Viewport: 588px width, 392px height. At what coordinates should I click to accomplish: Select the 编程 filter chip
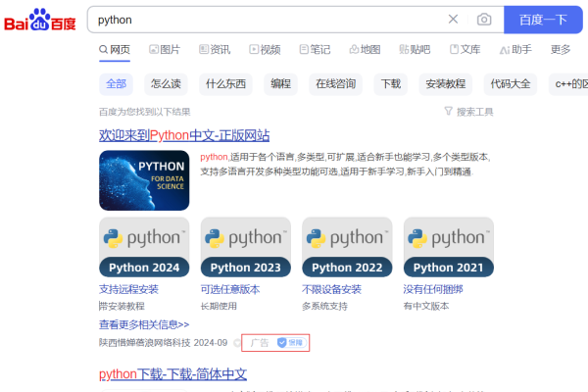281,84
